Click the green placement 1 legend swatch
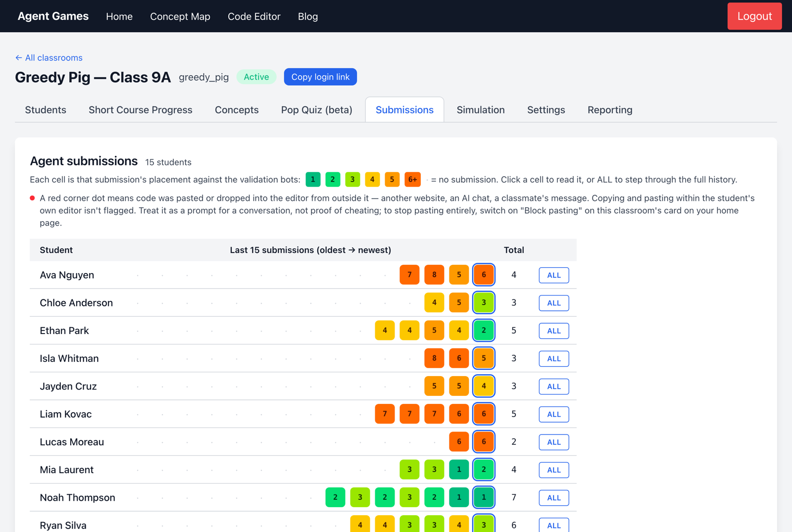 (313, 179)
